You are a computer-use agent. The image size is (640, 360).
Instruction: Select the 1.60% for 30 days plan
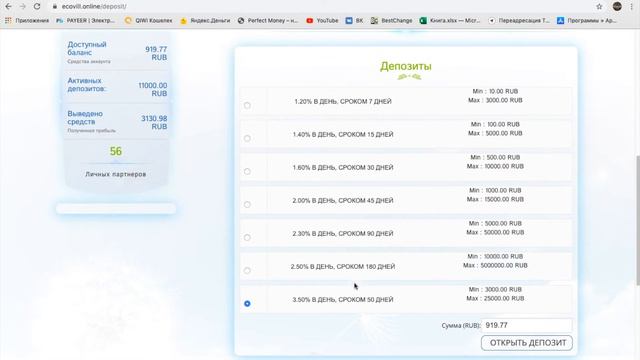(247, 171)
